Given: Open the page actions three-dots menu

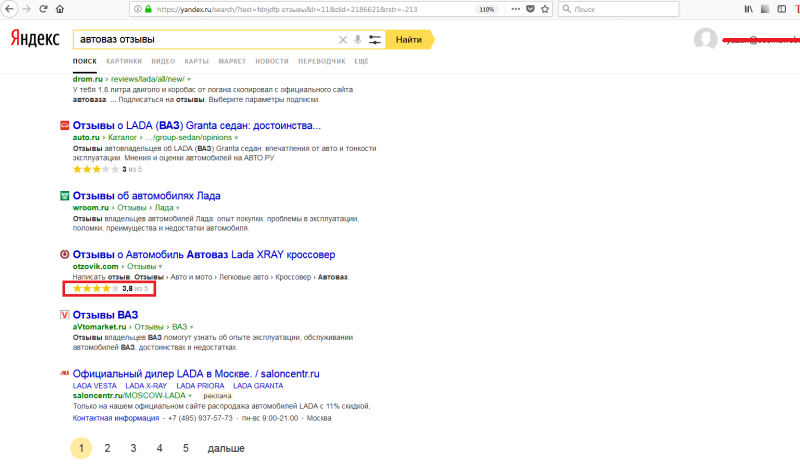Looking at the screenshot, I should [515, 9].
